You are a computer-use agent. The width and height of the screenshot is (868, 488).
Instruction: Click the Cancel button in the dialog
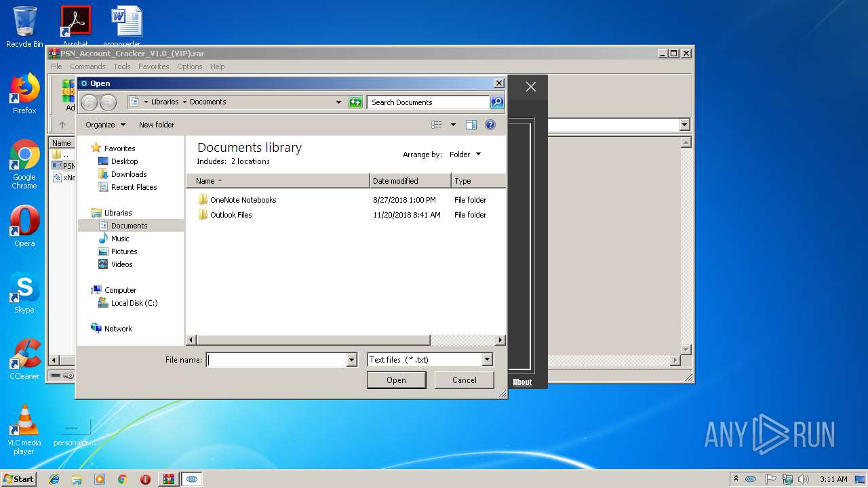(465, 380)
